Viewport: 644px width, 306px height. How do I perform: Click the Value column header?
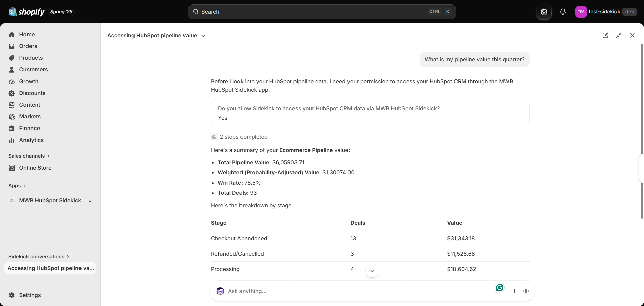coord(454,223)
